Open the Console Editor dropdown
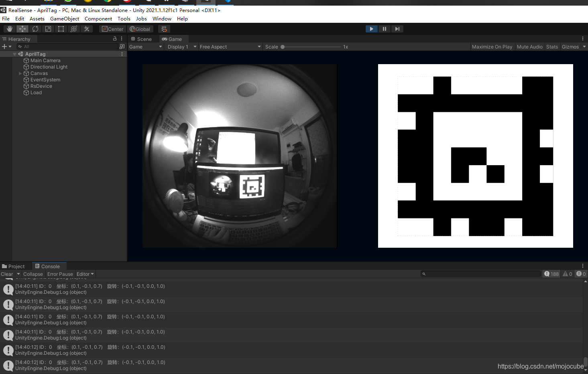Image resolution: width=588 pixels, height=374 pixels. (85, 274)
